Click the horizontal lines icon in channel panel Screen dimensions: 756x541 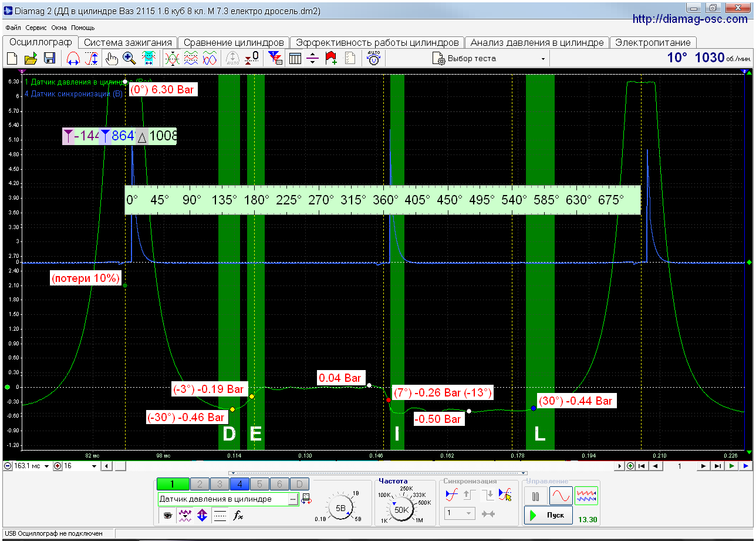pos(220,515)
